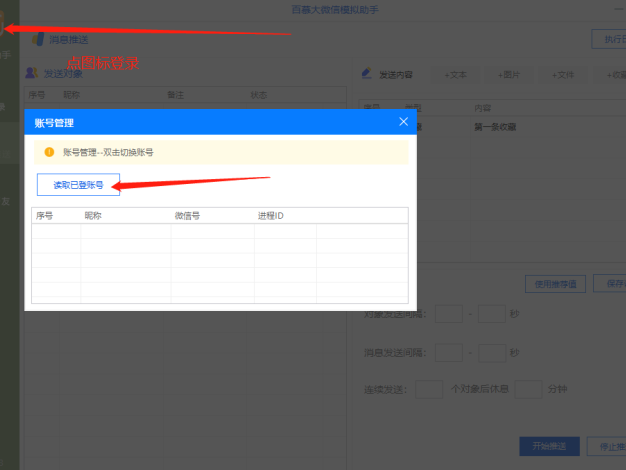Click the 内容 column header in 发送内容 table
This screenshot has width=626, height=470.
click(x=483, y=108)
